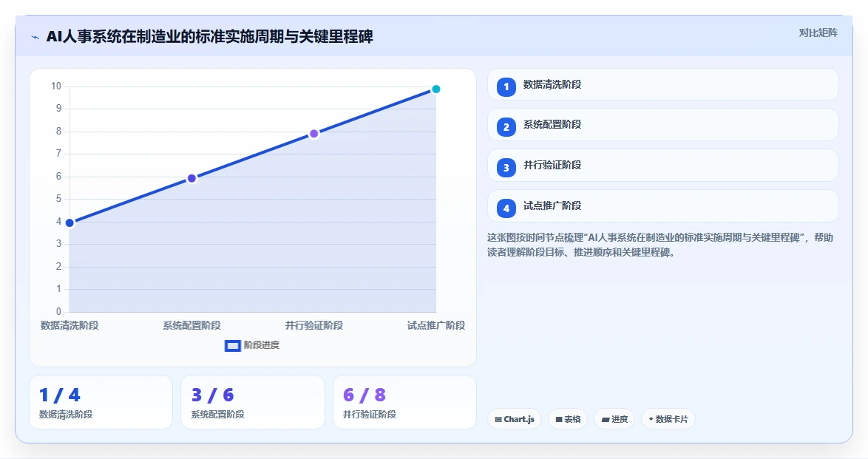Select the 6 / 8 并行验证阶段 card
Viewport: 868px width, 459px height.
click(404, 402)
